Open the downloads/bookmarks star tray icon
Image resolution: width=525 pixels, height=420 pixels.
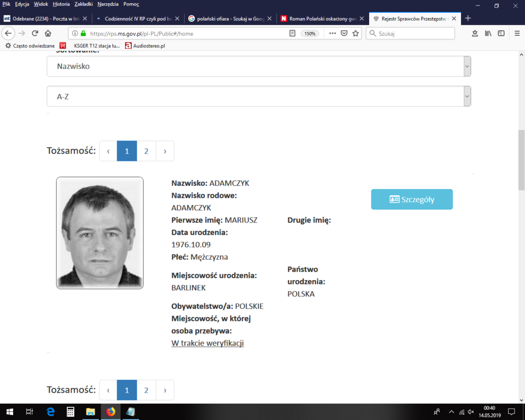coord(475,33)
